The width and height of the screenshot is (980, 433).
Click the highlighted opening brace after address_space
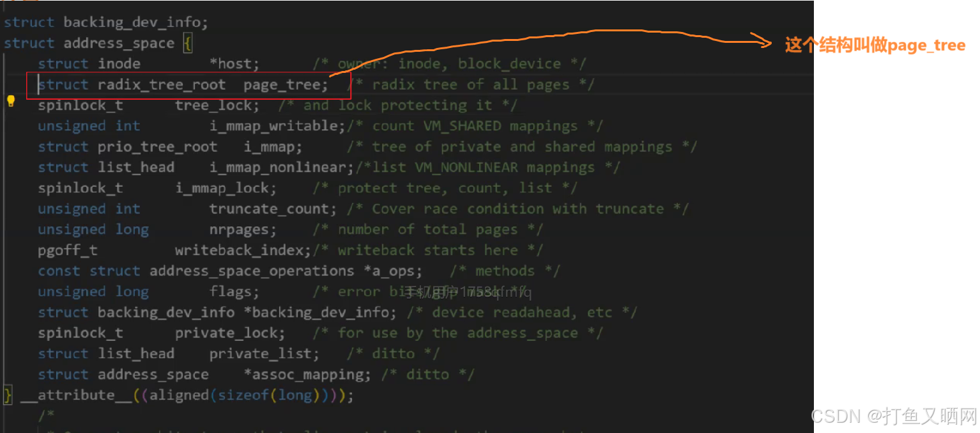click(x=187, y=43)
